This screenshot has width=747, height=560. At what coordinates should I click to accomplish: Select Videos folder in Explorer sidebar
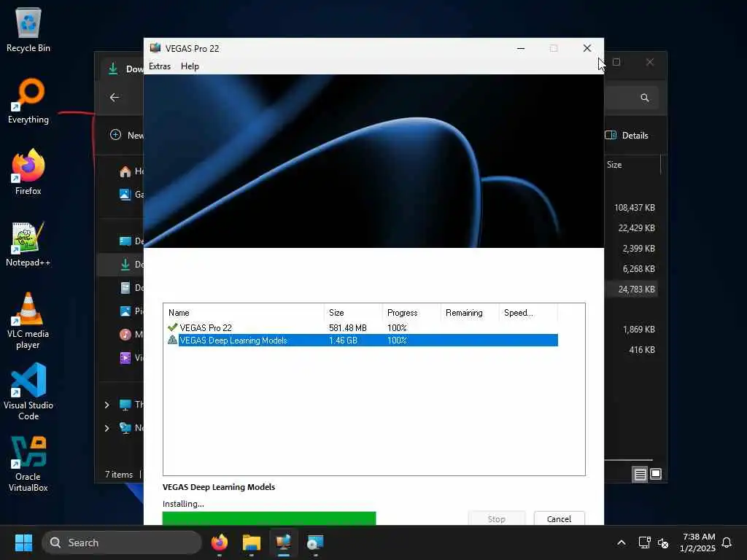pyautogui.click(x=131, y=357)
